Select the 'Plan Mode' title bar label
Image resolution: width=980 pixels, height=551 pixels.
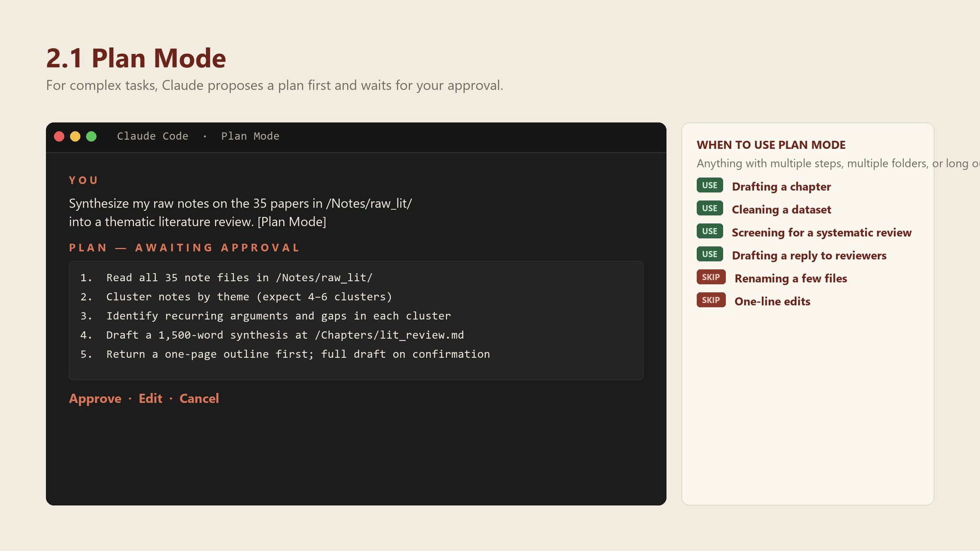point(250,136)
